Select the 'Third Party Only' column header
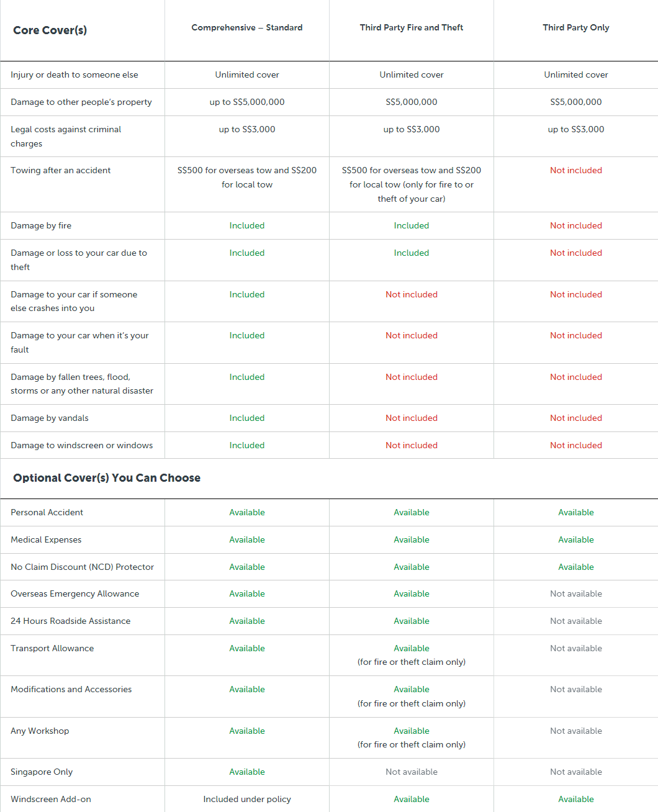658x812 pixels. pos(576,27)
